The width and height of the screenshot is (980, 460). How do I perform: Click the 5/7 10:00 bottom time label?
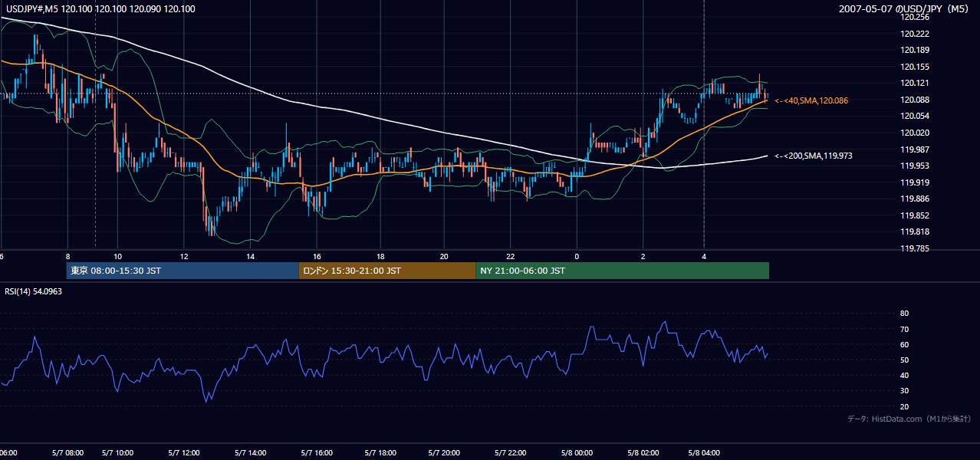click(x=117, y=453)
